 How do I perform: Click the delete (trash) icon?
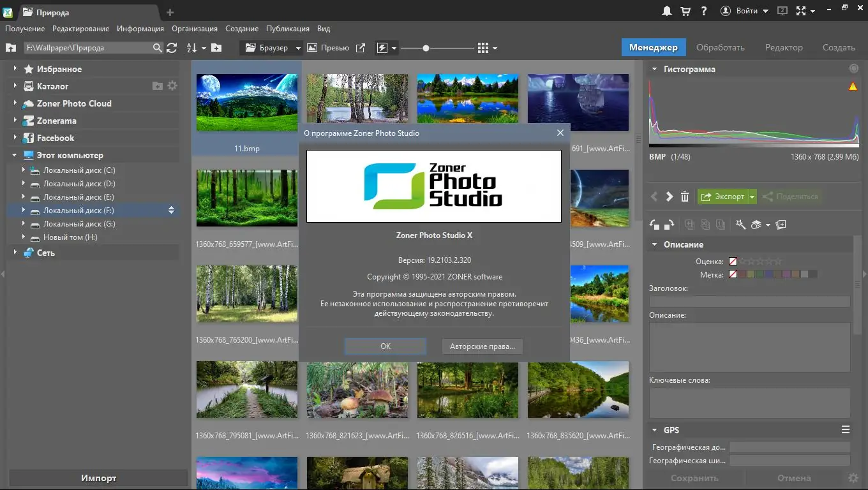coord(685,197)
